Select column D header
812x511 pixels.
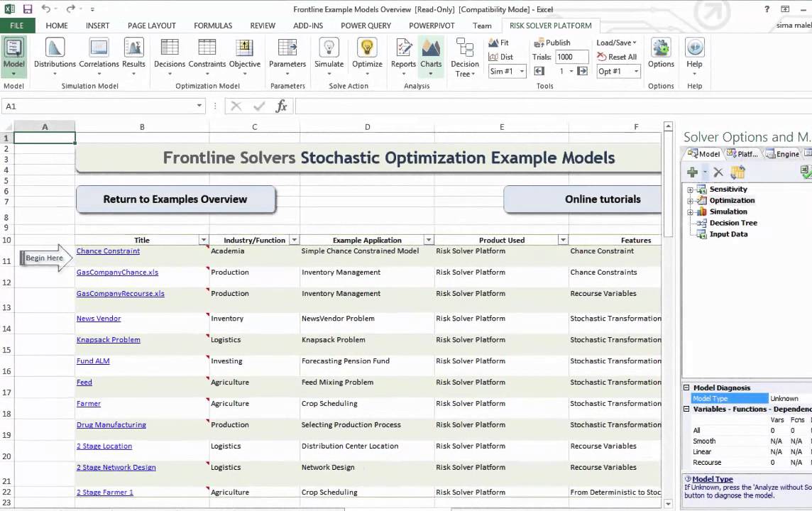tap(367, 127)
